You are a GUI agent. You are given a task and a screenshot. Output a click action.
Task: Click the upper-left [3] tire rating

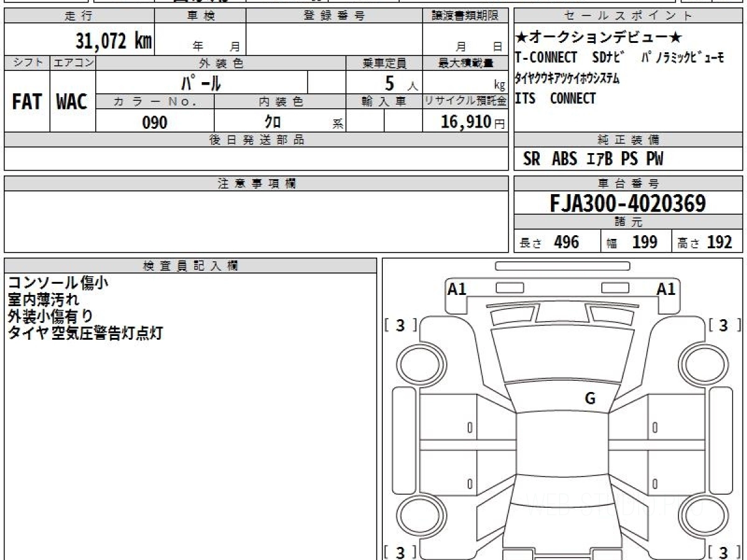(400, 325)
